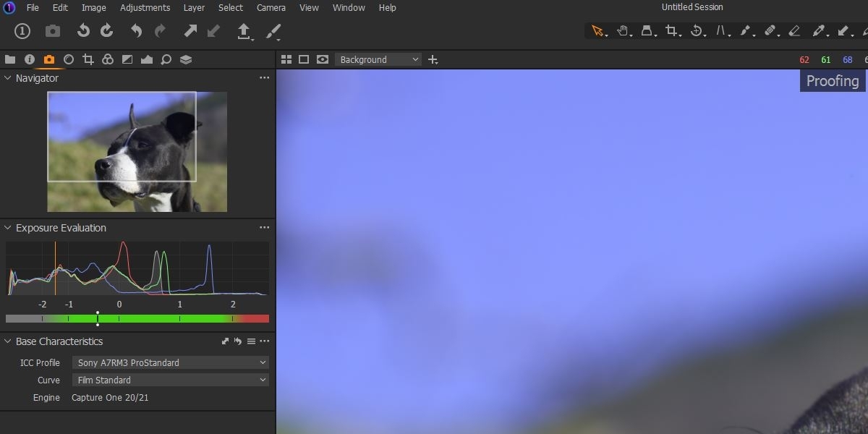Select the Apply Adjustments cursor tool

pos(843,30)
